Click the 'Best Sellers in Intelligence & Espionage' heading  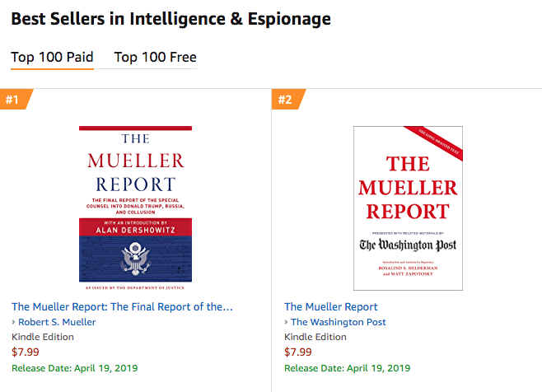(171, 18)
